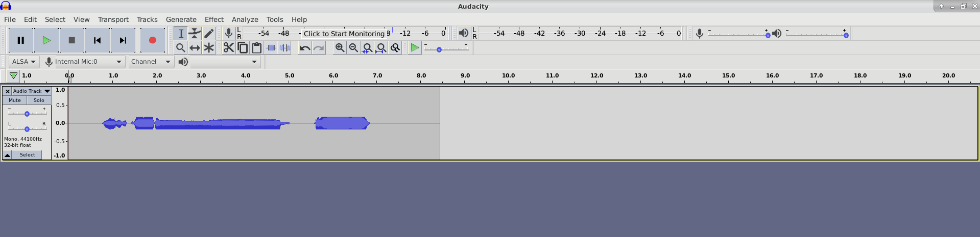Image resolution: width=980 pixels, height=237 pixels.
Task: Undo the last action
Action: point(305,48)
